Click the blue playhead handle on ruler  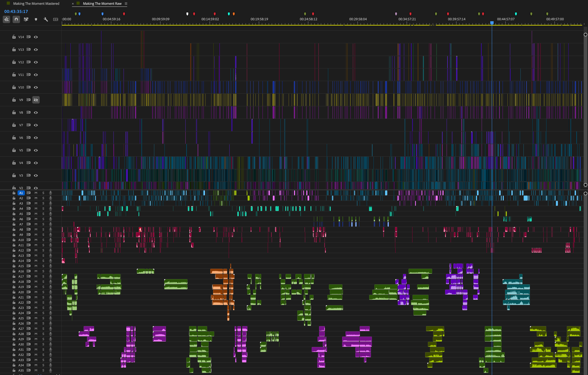click(x=492, y=23)
